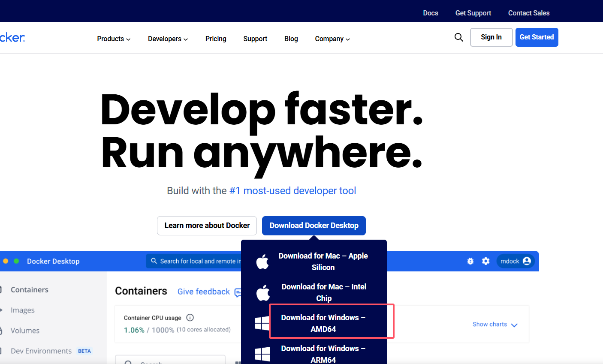The height and width of the screenshot is (364, 603).
Task: Follow the #1 most-used developer tool link
Action: (293, 191)
